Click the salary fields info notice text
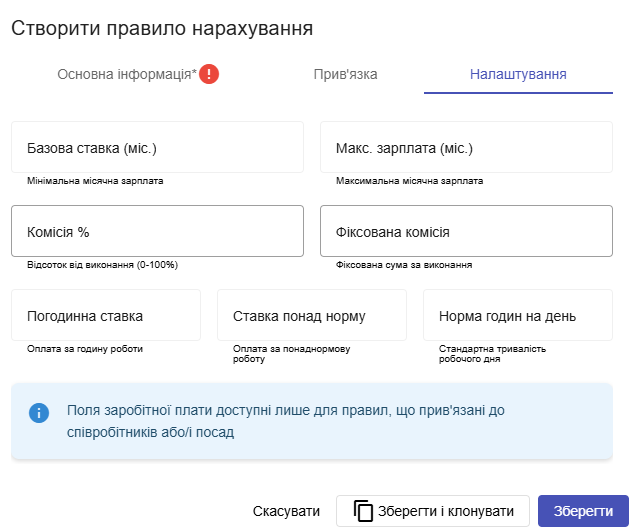Viewport: 635px width, 530px height. click(x=300, y=421)
